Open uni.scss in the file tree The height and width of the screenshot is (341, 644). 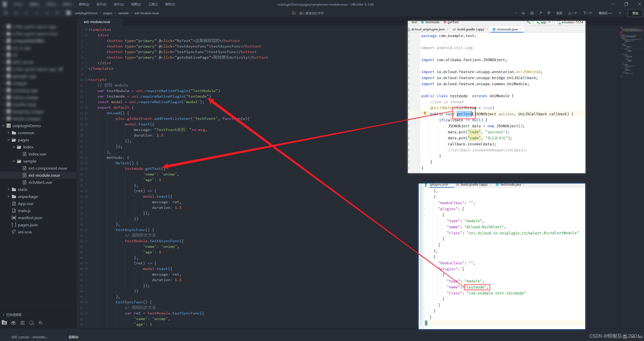[25, 232]
